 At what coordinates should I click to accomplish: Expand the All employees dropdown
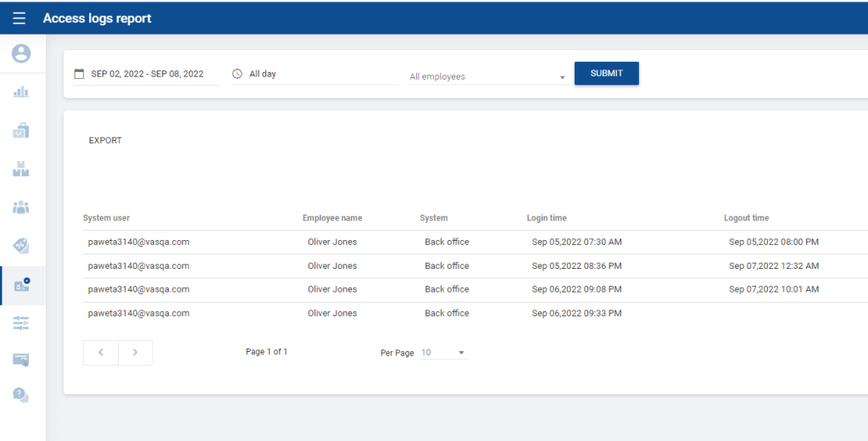tap(488, 76)
